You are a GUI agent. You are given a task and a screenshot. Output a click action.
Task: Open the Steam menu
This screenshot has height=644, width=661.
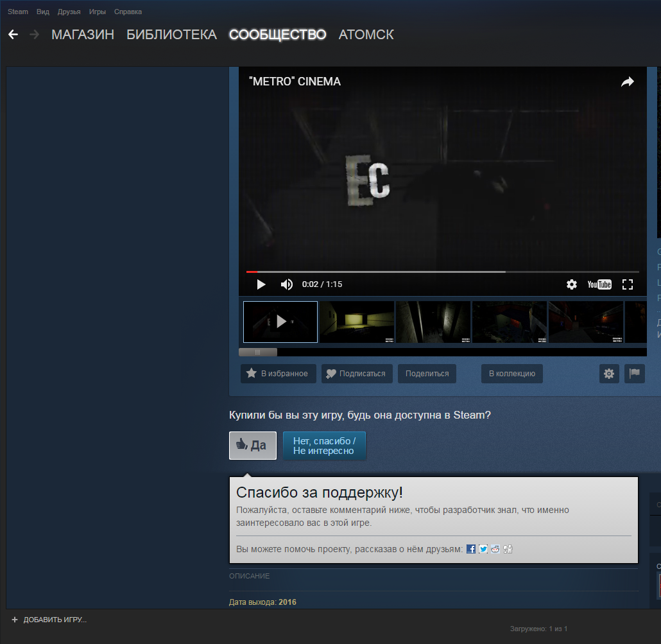coord(18,12)
